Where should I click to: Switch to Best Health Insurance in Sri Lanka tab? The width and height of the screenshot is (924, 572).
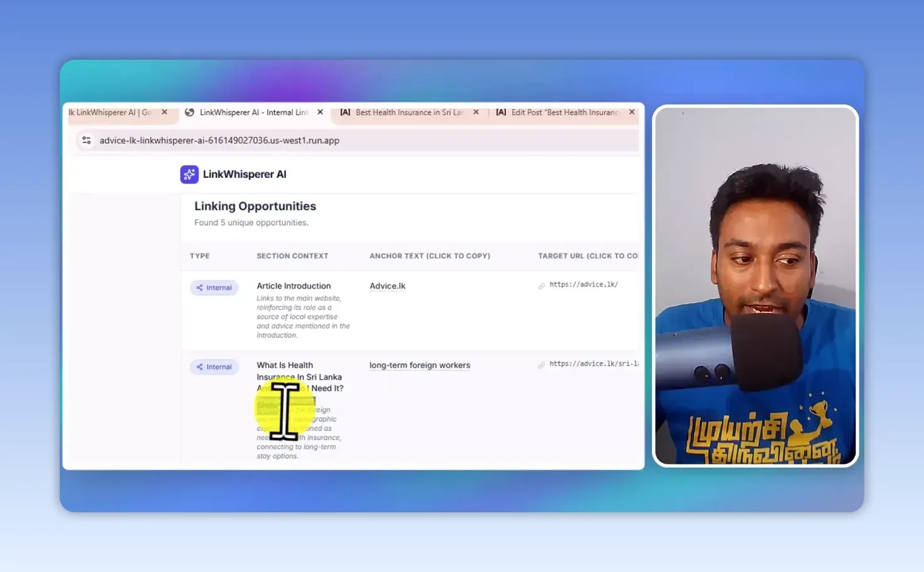[x=410, y=113]
